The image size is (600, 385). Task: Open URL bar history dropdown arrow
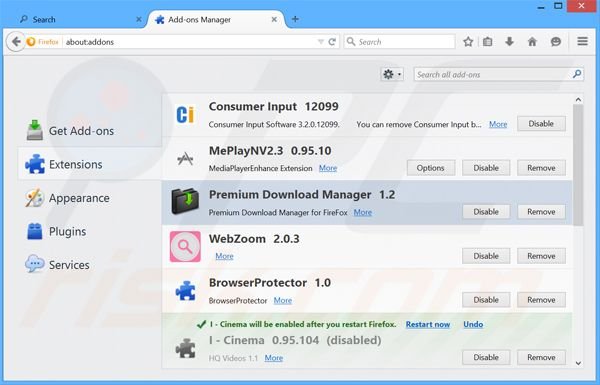coord(321,42)
